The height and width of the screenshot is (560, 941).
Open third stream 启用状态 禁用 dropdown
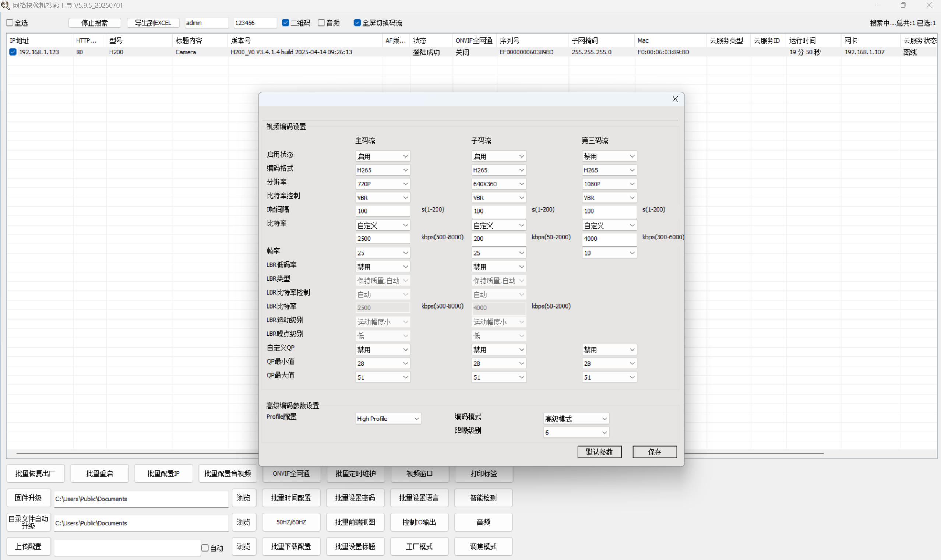[609, 156]
